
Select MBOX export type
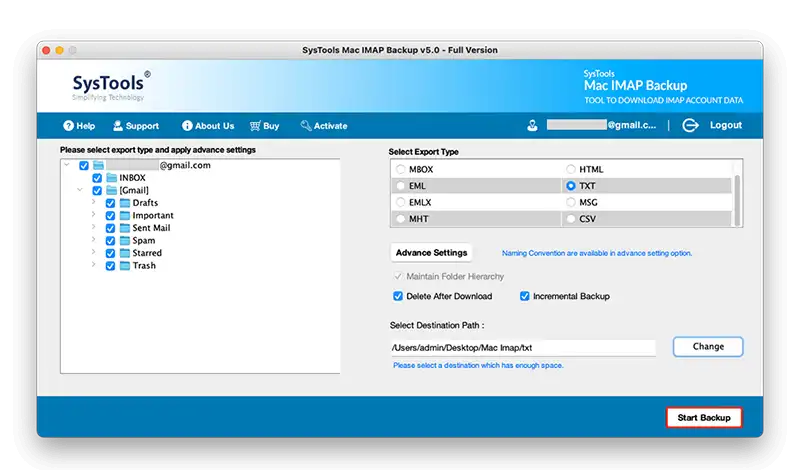pos(401,169)
